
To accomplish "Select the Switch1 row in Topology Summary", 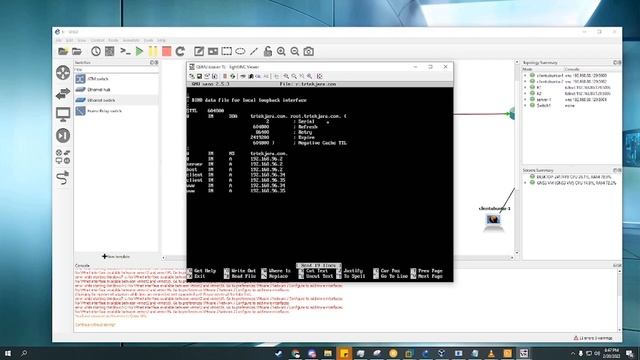I will pos(571,105).
